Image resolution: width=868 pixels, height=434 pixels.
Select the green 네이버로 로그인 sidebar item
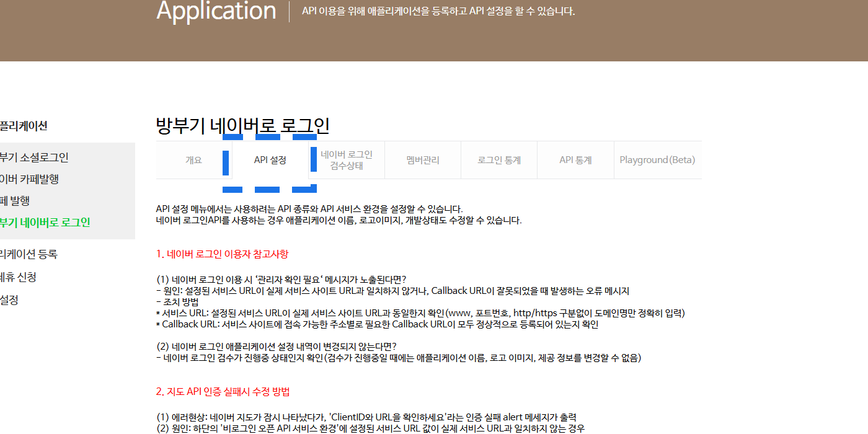45,223
